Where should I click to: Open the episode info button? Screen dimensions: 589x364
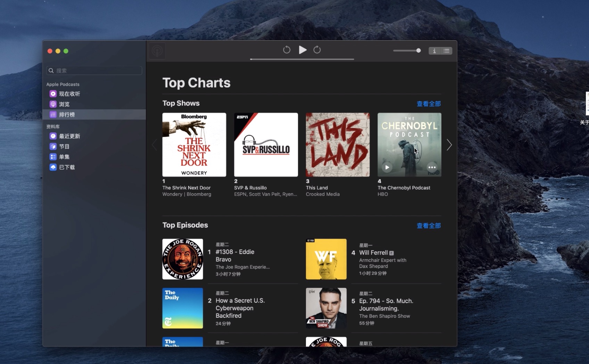point(434,51)
